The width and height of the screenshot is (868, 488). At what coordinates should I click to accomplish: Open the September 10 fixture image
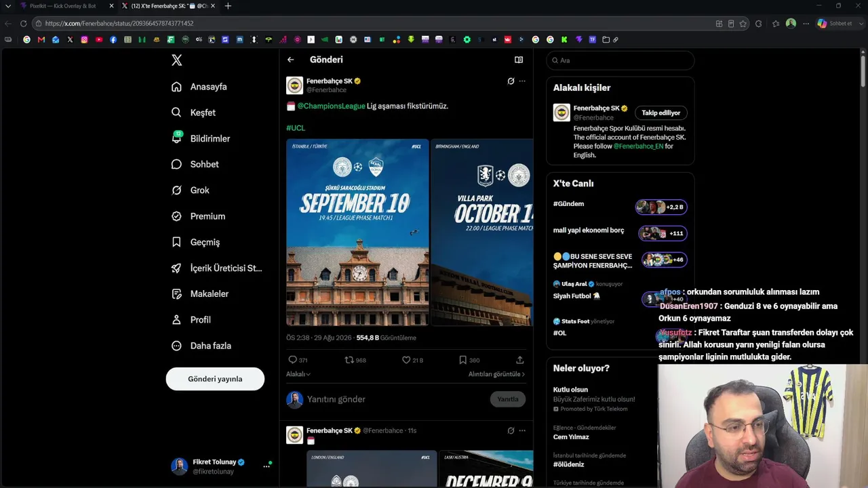pos(357,232)
